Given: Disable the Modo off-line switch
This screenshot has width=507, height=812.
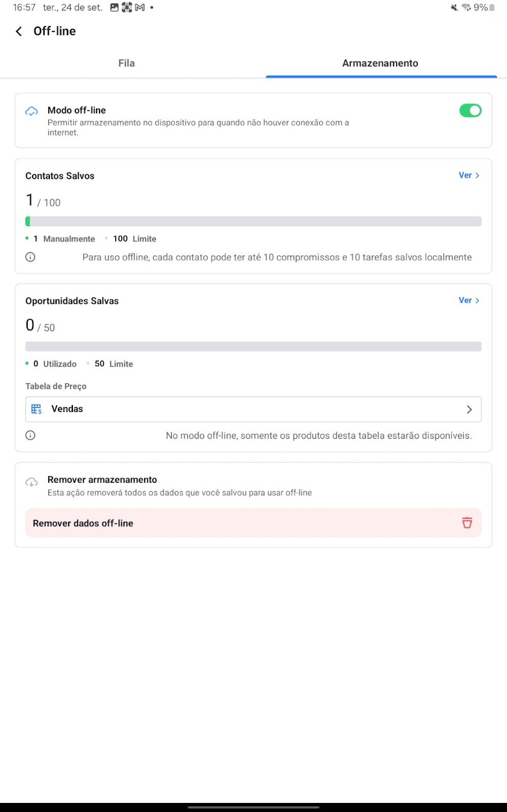Looking at the screenshot, I should [470, 110].
